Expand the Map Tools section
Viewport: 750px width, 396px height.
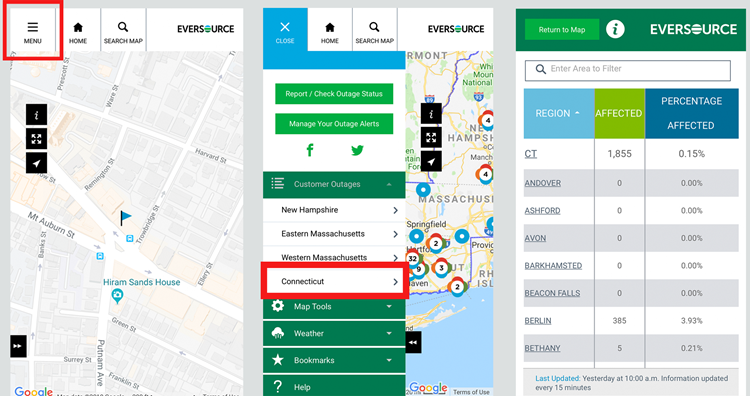pos(334,307)
